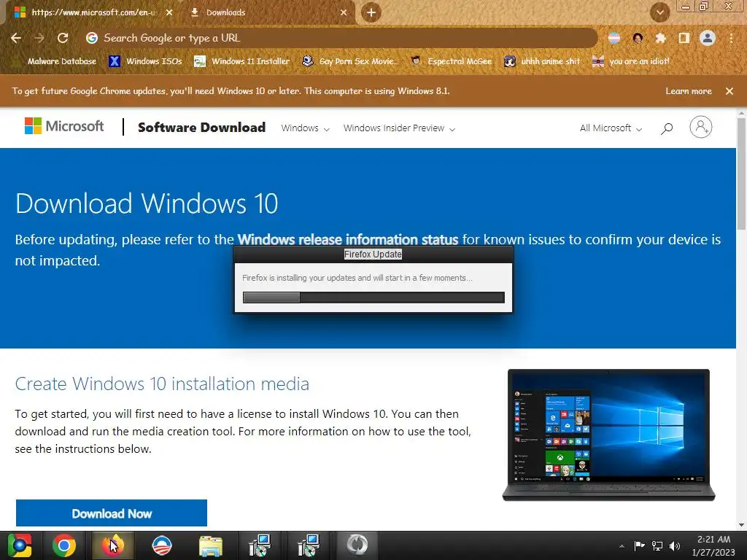This screenshot has width=747, height=560.
Task: Open the Windows 11 Installer bookmark
Action: pyautogui.click(x=242, y=61)
